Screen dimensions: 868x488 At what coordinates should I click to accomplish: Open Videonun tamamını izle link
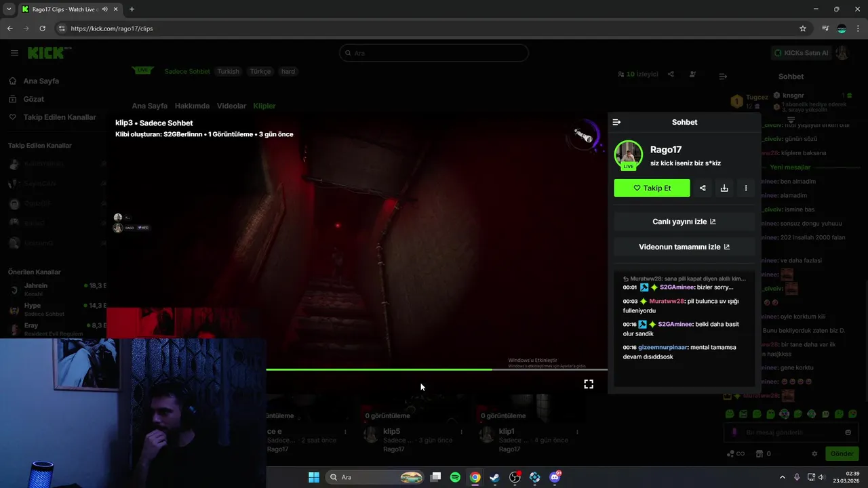(684, 247)
